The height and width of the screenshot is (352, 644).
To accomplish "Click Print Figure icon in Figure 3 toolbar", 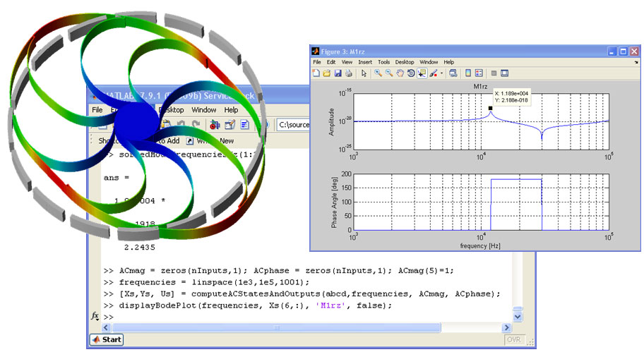I will tap(349, 73).
